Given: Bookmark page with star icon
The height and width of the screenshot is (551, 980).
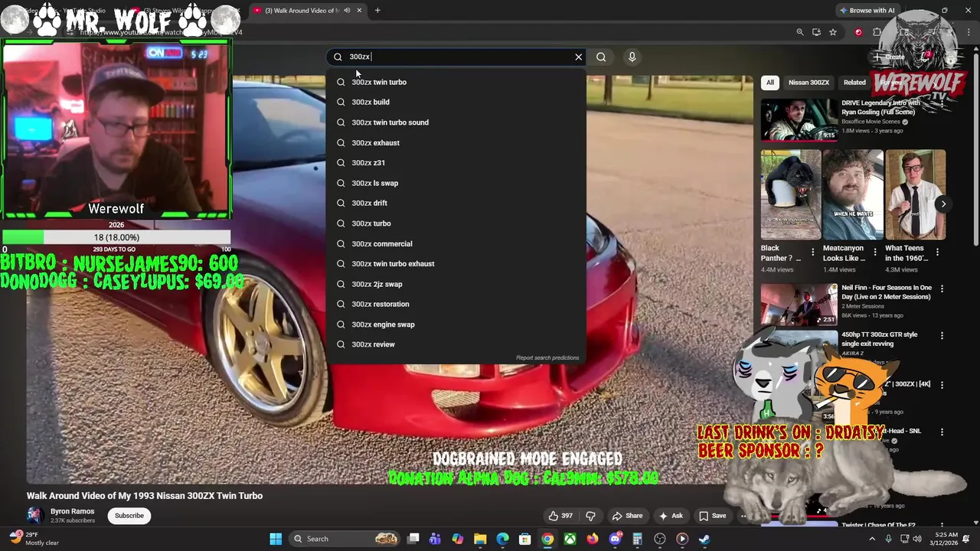Looking at the screenshot, I should pyautogui.click(x=833, y=32).
